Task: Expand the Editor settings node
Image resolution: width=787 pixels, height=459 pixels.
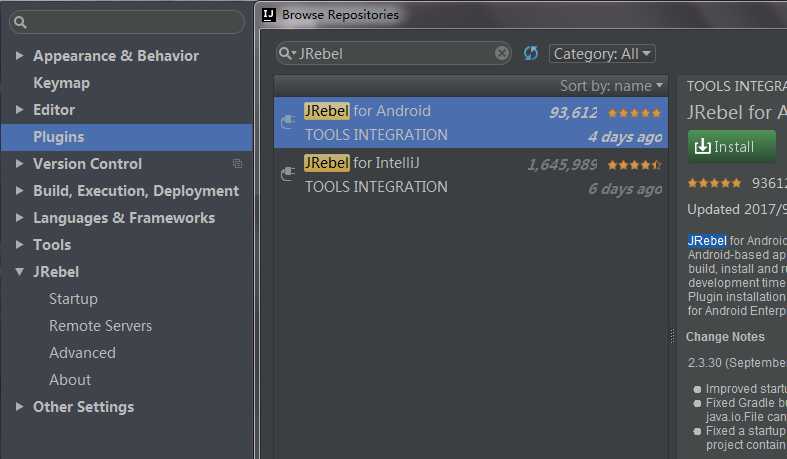Action: tap(20, 109)
